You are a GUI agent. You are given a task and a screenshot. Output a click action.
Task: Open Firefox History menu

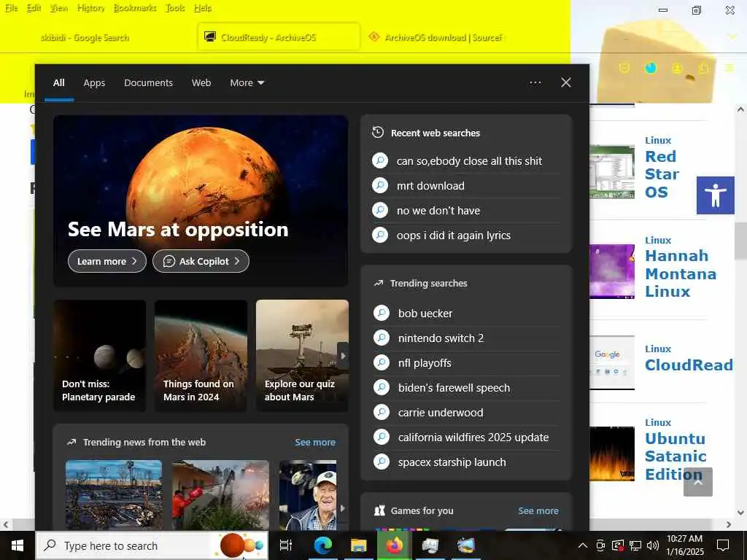pyautogui.click(x=90, y=8)
